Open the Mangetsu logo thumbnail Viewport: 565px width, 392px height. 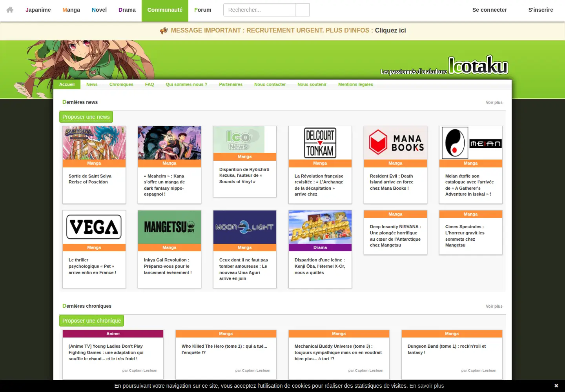(169, 227)
